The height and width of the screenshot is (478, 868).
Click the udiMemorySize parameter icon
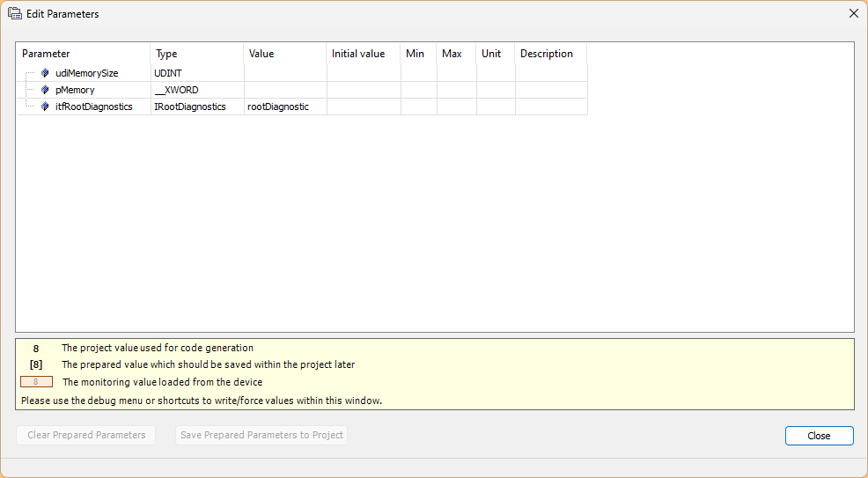point(46,73)
